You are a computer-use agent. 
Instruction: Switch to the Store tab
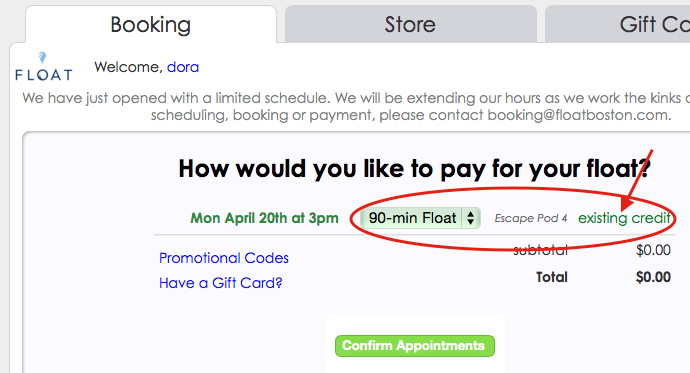(410, 24)
